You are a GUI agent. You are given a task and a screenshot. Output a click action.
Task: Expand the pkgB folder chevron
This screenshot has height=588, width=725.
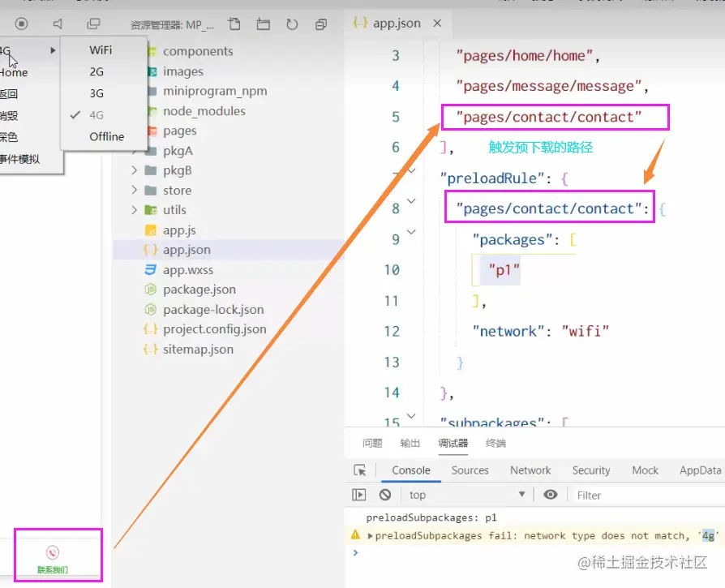[x=134, y=170]
